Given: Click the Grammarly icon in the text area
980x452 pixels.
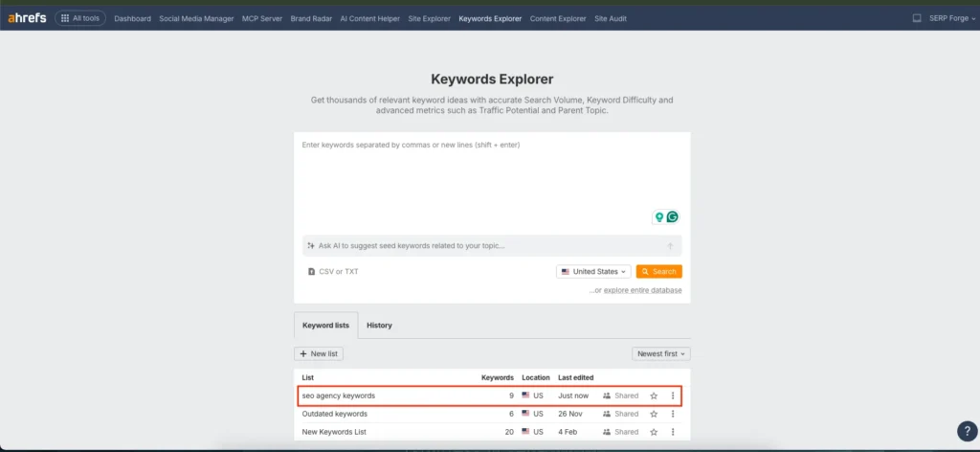Looking at the screenshot, I should (673, 217).
